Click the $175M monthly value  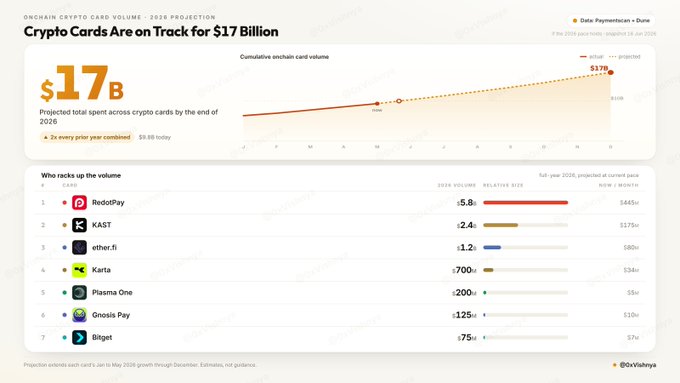[x=629, y=225]
